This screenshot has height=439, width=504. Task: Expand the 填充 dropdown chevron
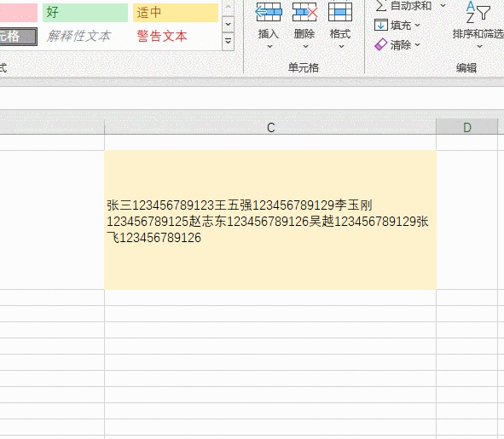pyautogui.click(x=418, y=25)
